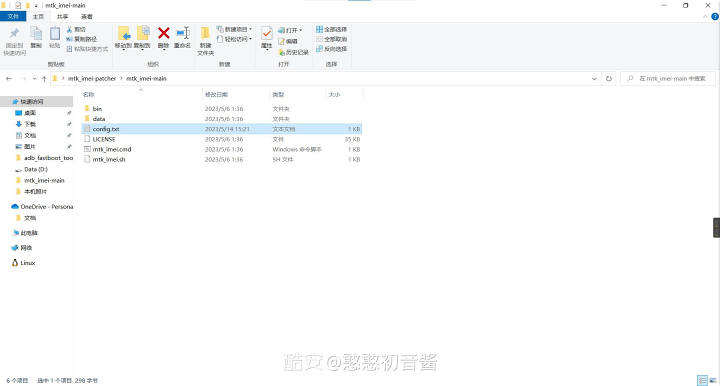This screenshot has height=386, width=720.
Task: Click Select none (全部取消) in the ribbon
Action: (332, 39)
